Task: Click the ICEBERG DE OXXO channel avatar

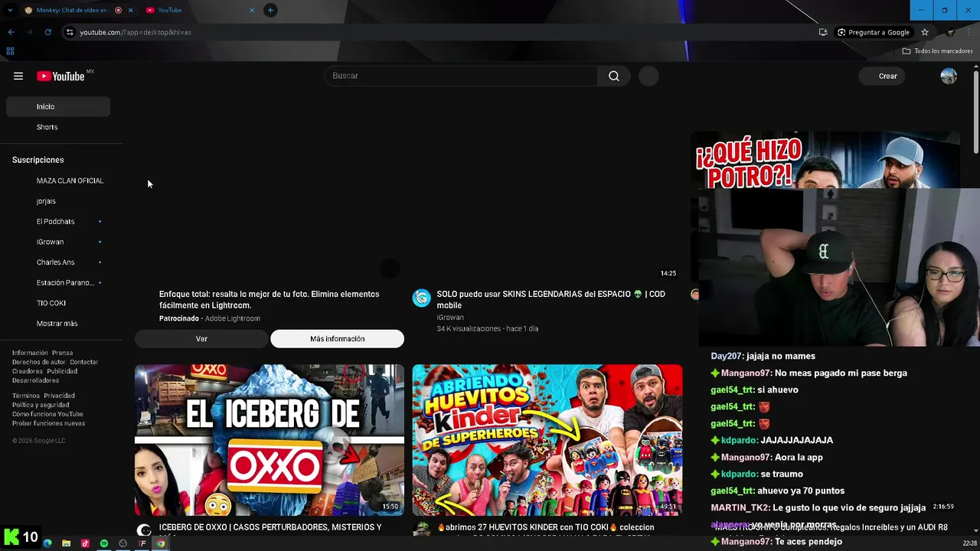Action: 144,530
